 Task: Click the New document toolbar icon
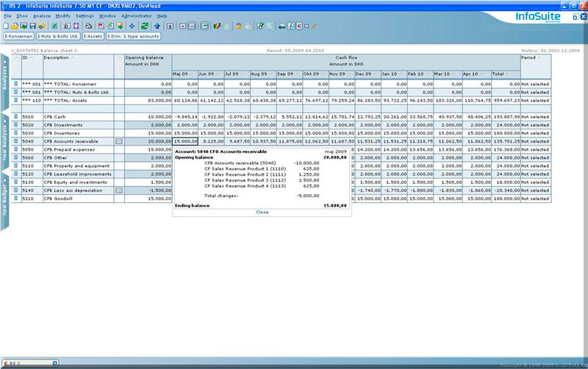tap(6, 26)
